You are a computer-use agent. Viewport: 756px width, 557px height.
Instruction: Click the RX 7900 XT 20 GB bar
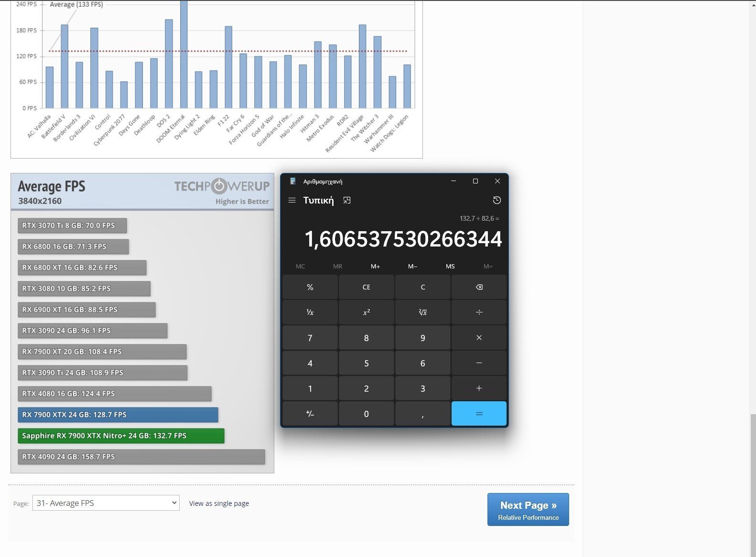pyautogui.click(x=102, y=352)
